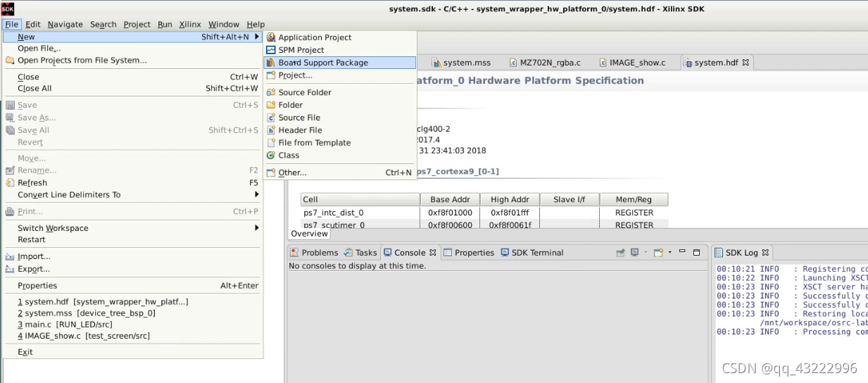Click the pin console toolbar icon
Screen dimensions: 868x383
[x=621, y=252]
